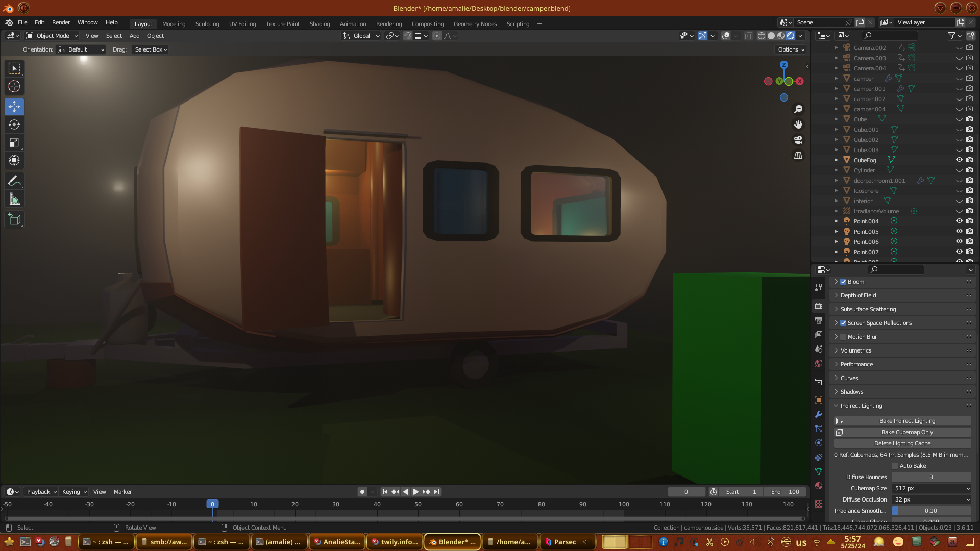Adjust the Irradiance Smoothing slider
The height and width of the screenshot is (551, 980).
931,511
